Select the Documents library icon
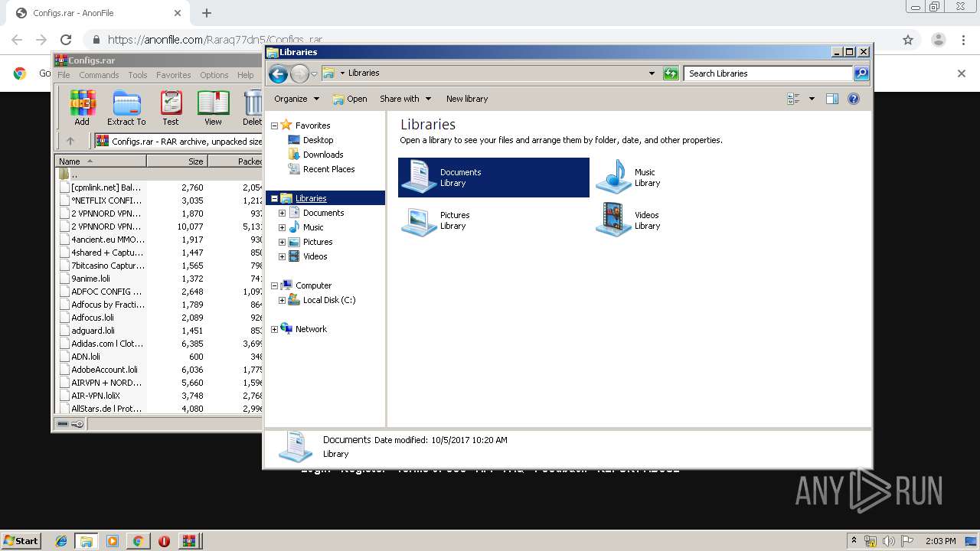This screenshot has height=551, width=980. click(419, 177)
